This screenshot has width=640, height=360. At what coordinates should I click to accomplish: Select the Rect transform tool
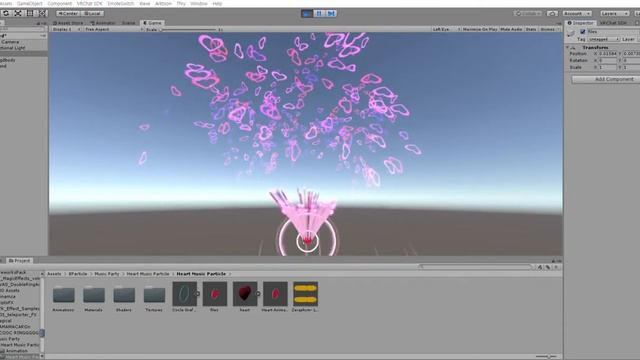click(x=30, y=13)
